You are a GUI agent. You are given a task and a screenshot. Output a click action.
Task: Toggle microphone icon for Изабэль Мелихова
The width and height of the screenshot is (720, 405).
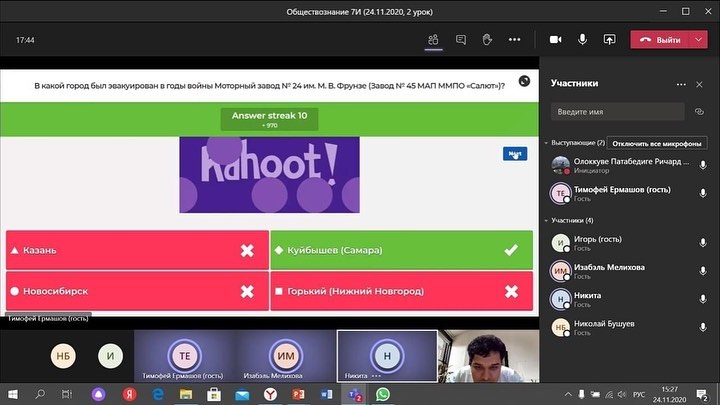[x=703, y=271]
